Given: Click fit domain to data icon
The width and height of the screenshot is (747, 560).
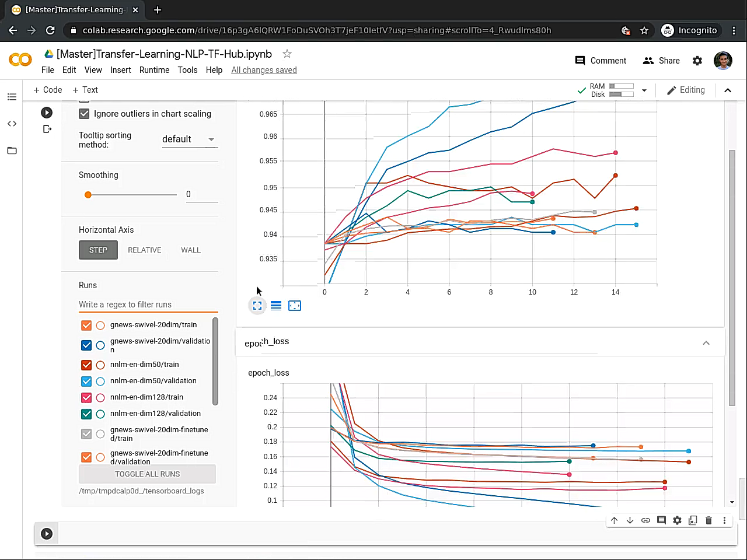Looking at the screenshot, I should pos(295,306).
